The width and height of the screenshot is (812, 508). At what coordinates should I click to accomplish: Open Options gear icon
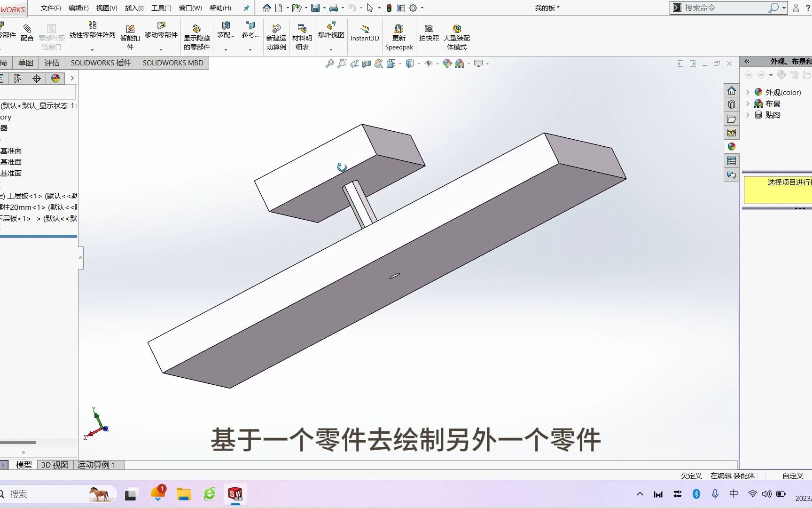pos(413,8)
